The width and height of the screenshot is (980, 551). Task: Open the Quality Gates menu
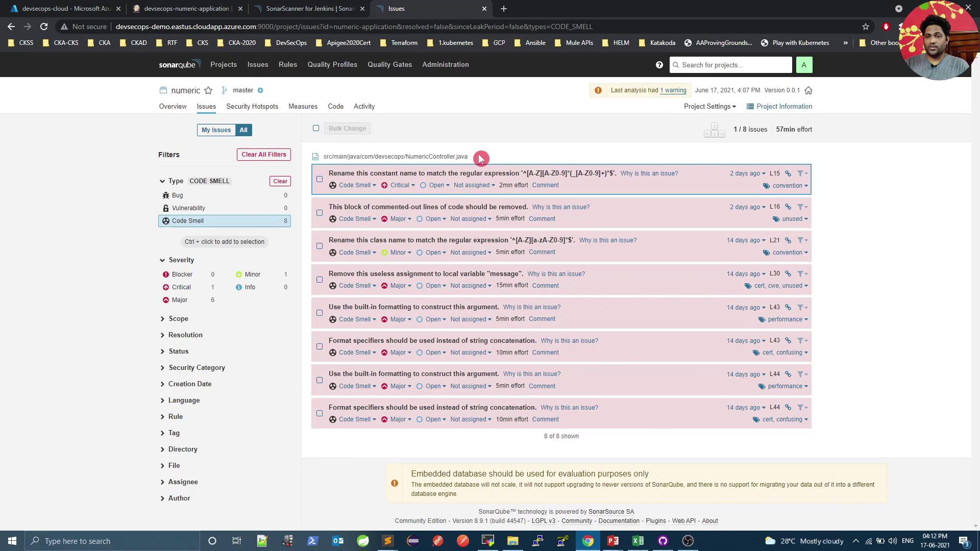click(x=389, y=64)
